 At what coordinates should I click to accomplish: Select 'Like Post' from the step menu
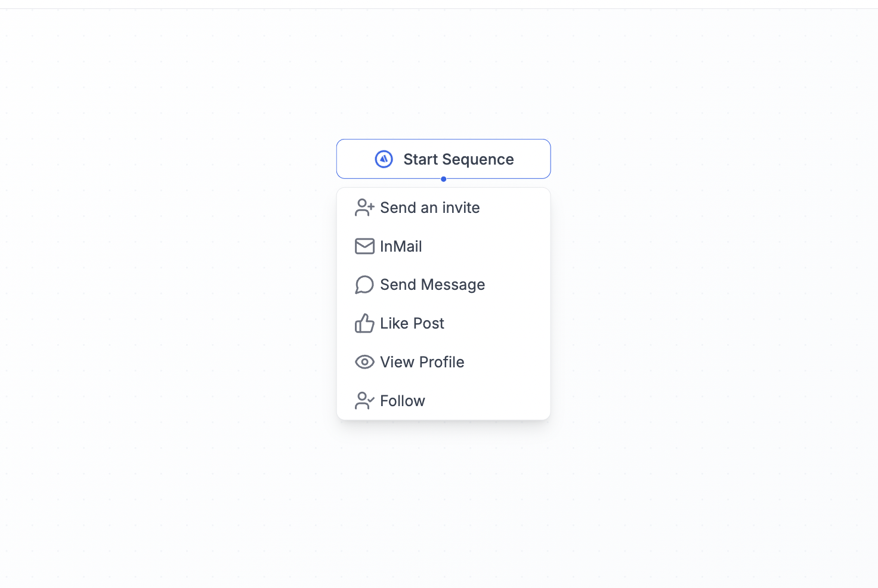pos(412,323)
